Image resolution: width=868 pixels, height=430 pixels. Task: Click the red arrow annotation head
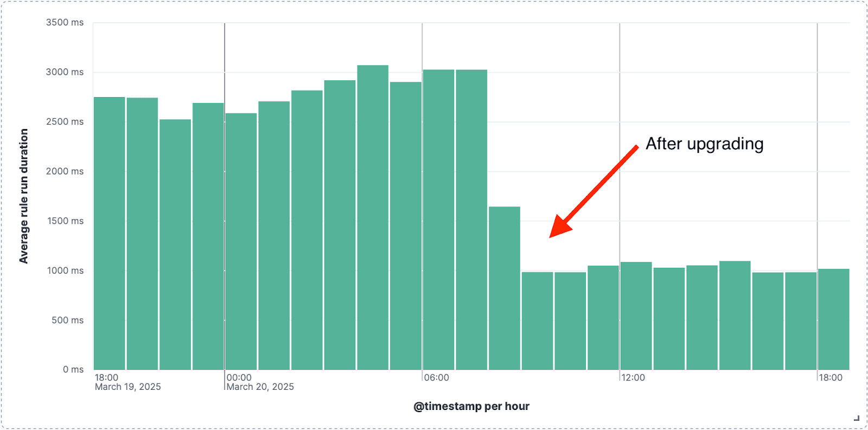pos(560,226)
